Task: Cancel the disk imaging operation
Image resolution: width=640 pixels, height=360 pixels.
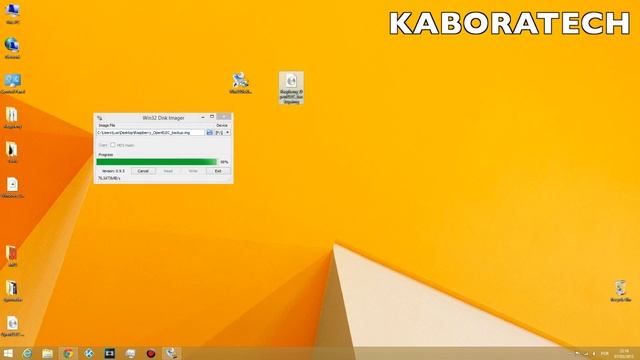Action: coord(143,171)
